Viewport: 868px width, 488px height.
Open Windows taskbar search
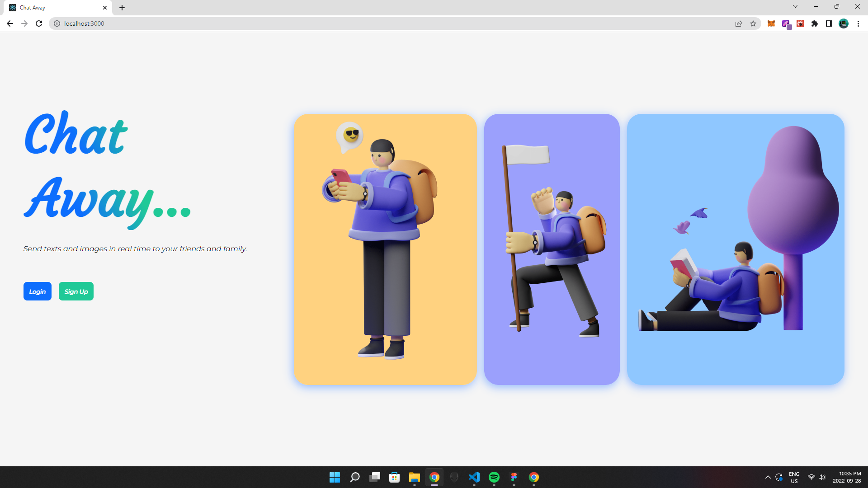click(355, 477)
